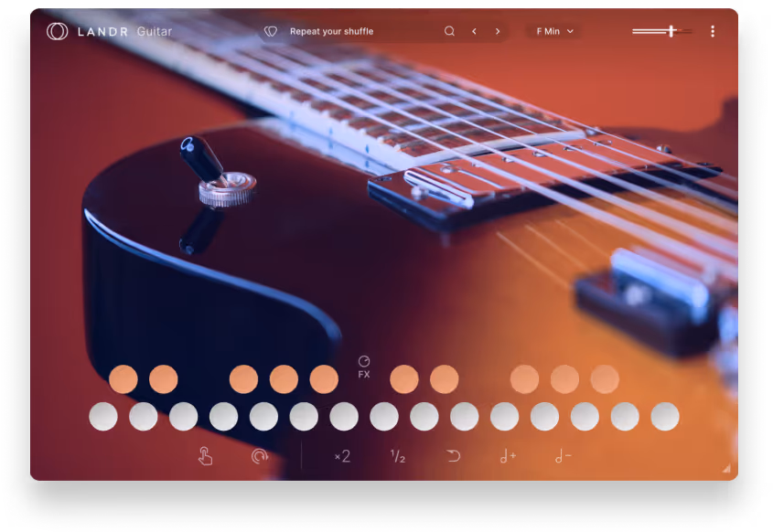
Task: Trigger the fourth orange pad from left
Action: 284,379
